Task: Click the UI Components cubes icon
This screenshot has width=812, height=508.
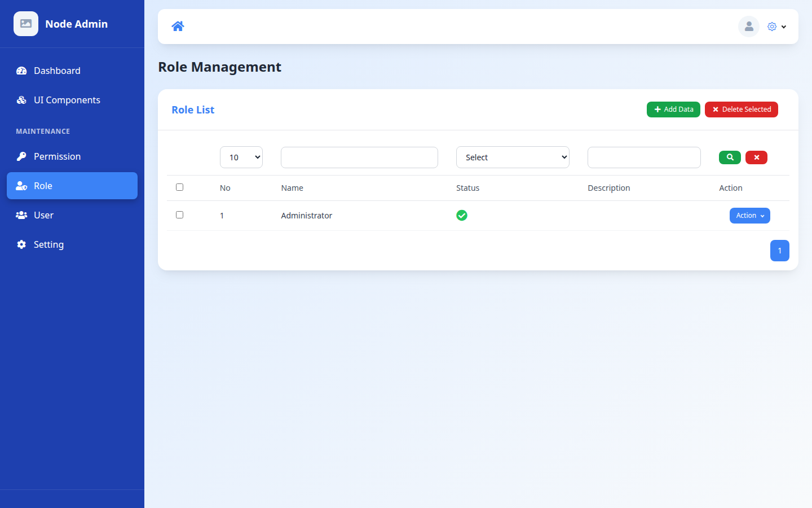Action: (x=21, y=100)
